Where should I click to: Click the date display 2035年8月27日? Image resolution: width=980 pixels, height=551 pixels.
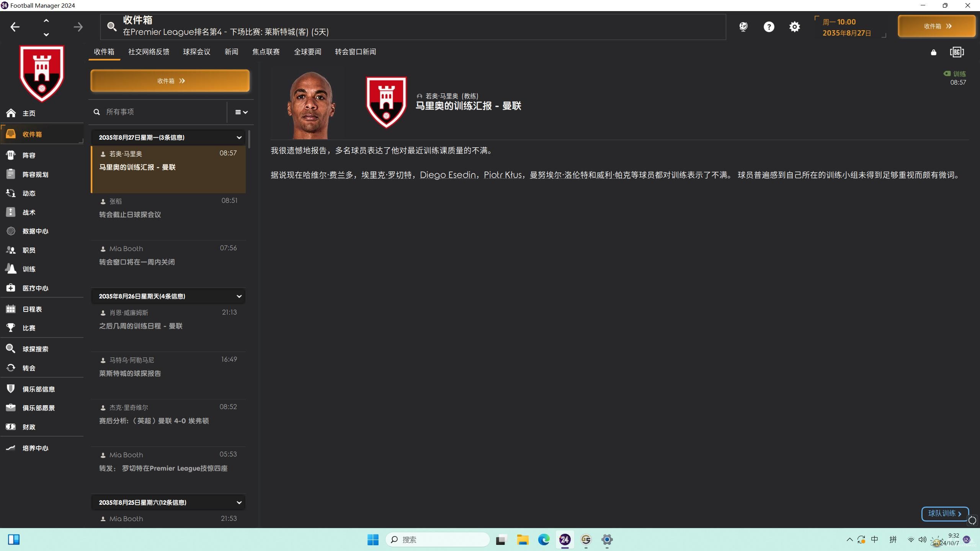click(847, 33)
